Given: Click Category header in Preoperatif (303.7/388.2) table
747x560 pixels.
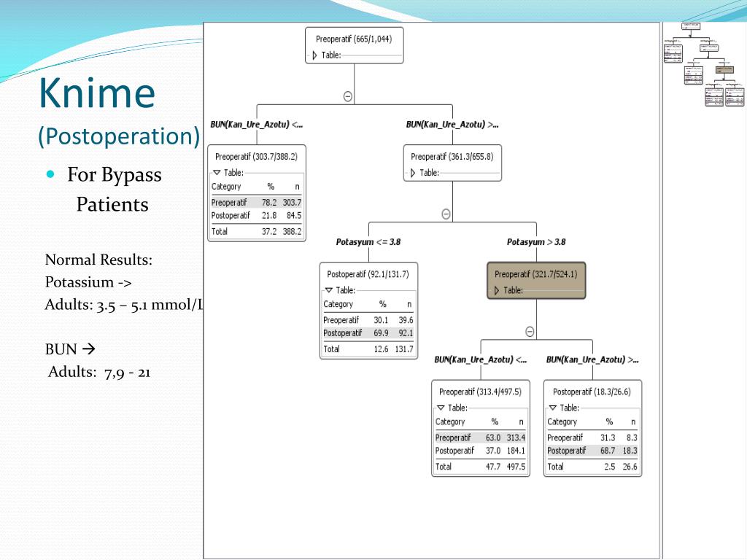Looking at the screenshot, I should point(226,187).
